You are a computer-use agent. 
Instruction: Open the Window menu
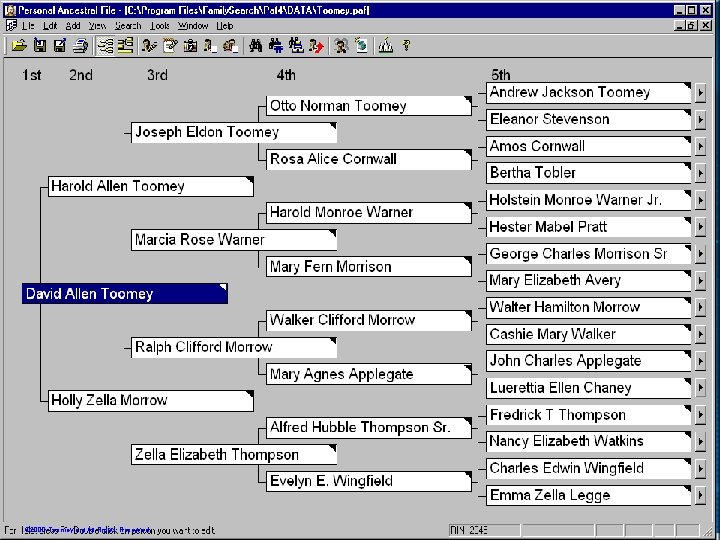coord(193,26)
